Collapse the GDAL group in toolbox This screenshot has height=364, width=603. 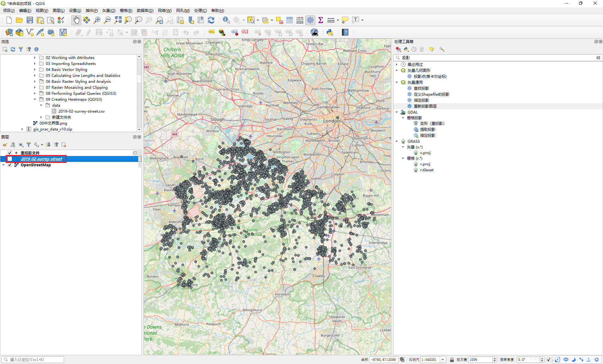point(397,112)
